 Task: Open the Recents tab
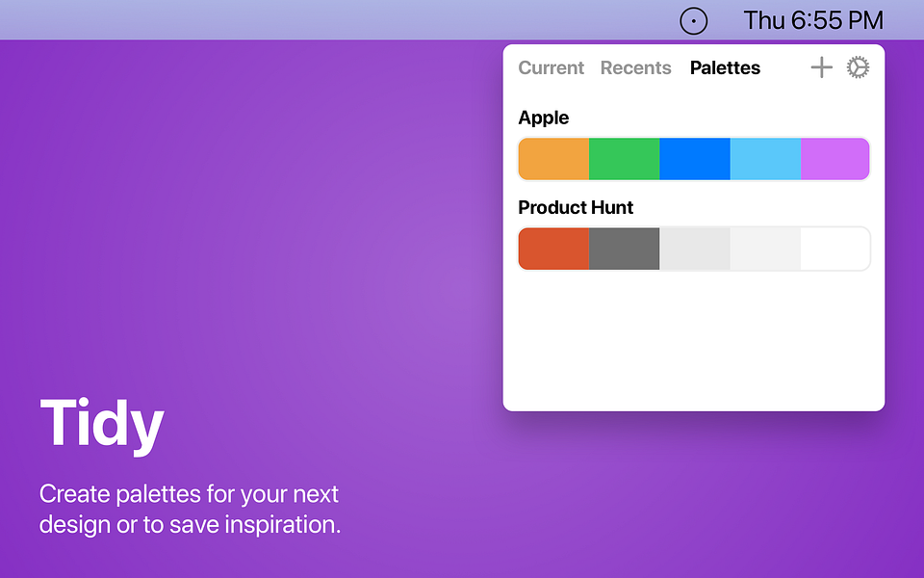pos(635,67)
